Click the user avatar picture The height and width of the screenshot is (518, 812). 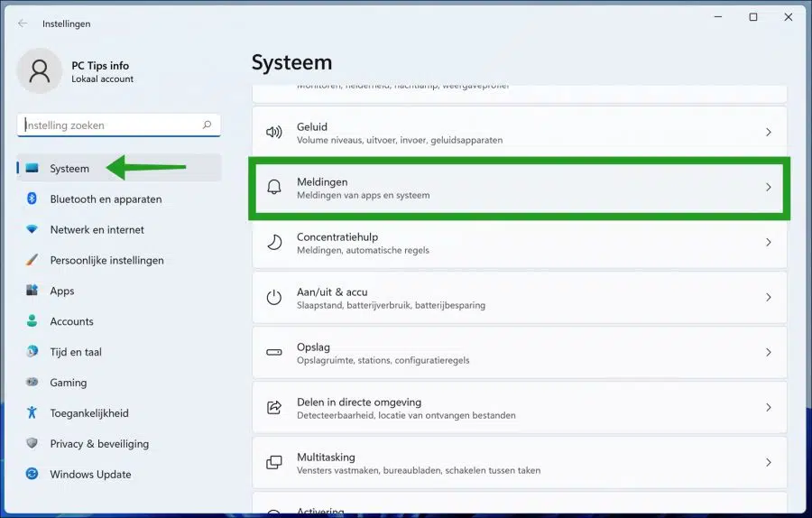(x=40, y=71)
